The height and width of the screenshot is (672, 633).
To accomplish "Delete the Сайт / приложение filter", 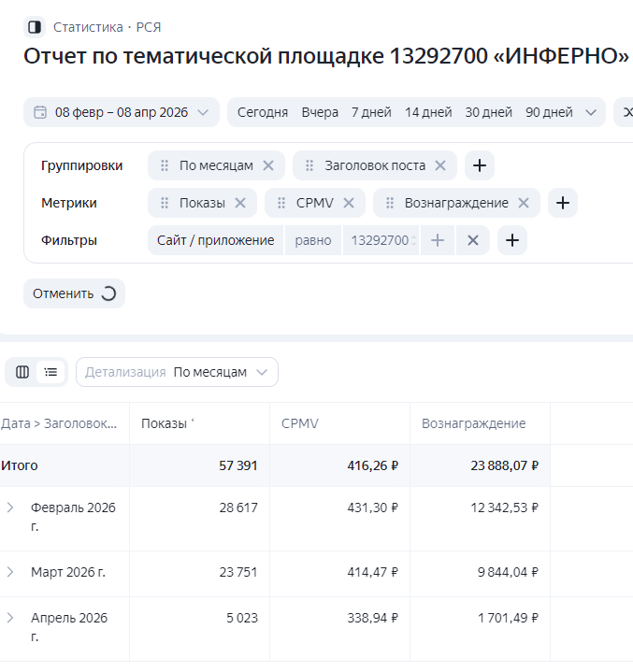I will tap(473, 240).
